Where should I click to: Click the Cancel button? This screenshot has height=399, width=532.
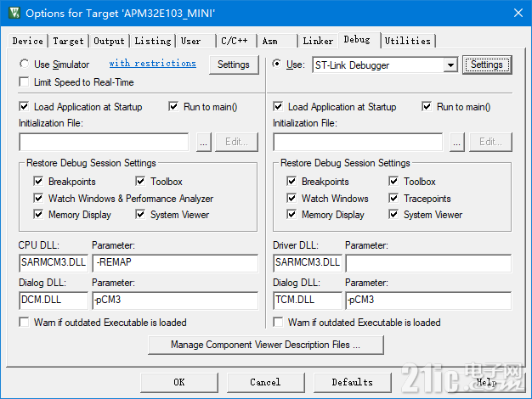[266, 383]
